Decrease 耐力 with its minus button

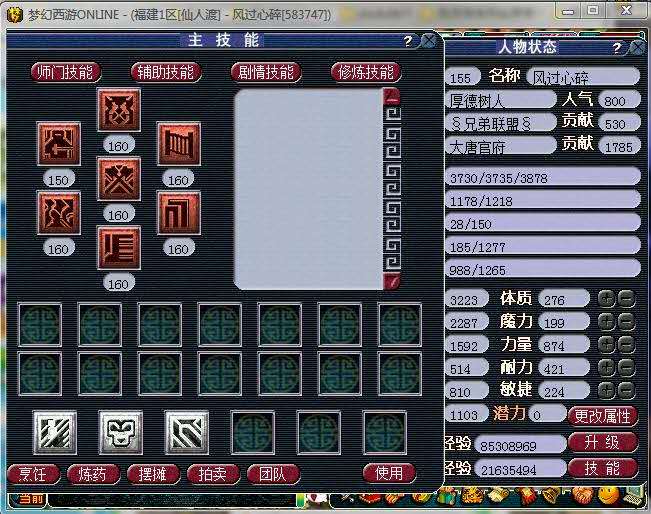626,367
